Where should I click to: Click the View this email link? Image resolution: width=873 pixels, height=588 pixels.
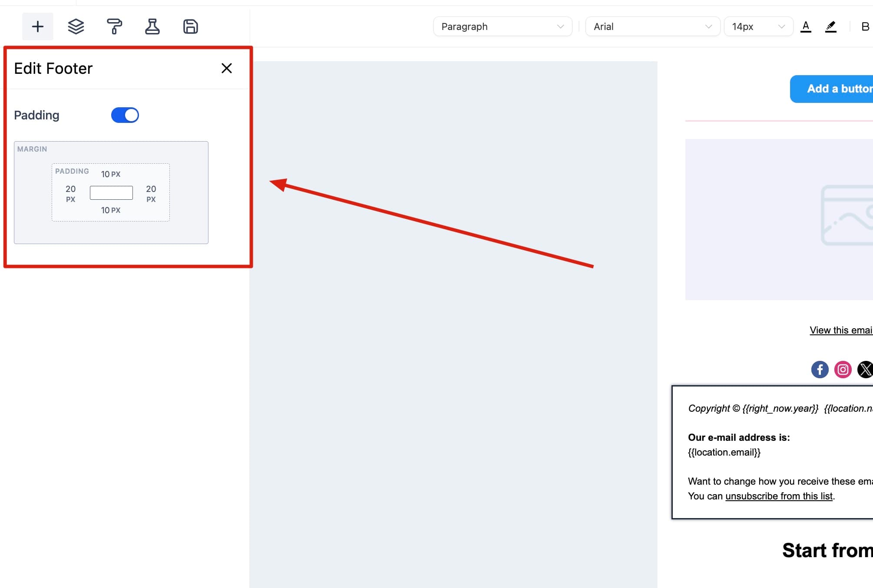coord(840,330)
